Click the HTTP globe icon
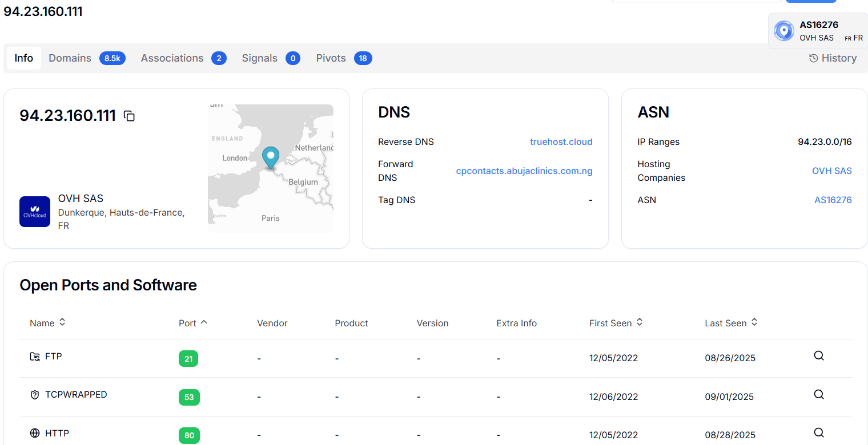Screen dimensions: 868x445 (x=35, y=434)
